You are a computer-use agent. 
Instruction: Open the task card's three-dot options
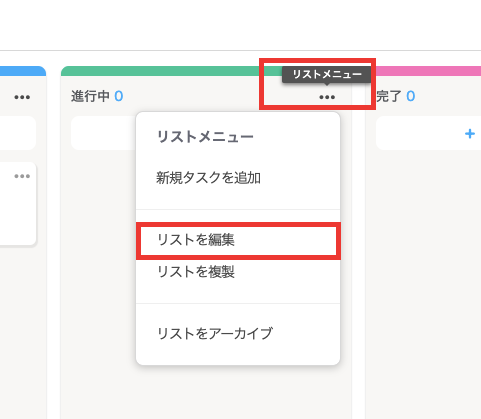pos(22,176)
